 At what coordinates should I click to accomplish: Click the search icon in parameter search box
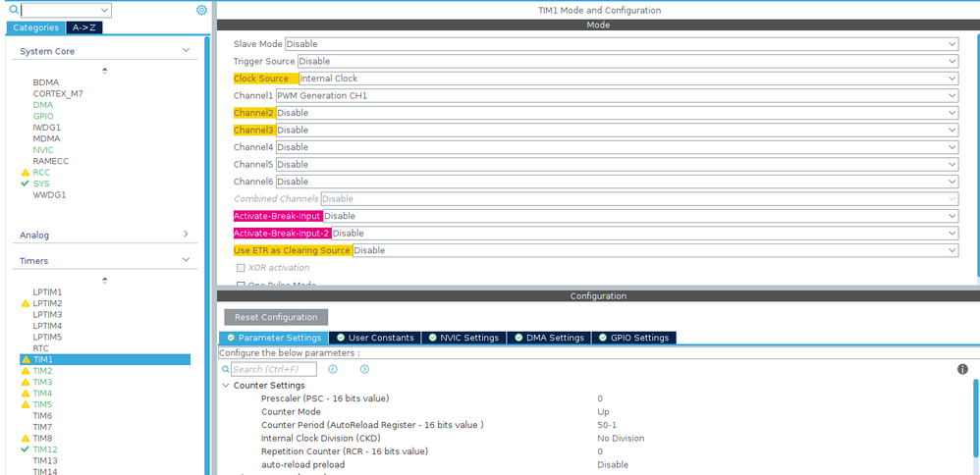(226, 369)
